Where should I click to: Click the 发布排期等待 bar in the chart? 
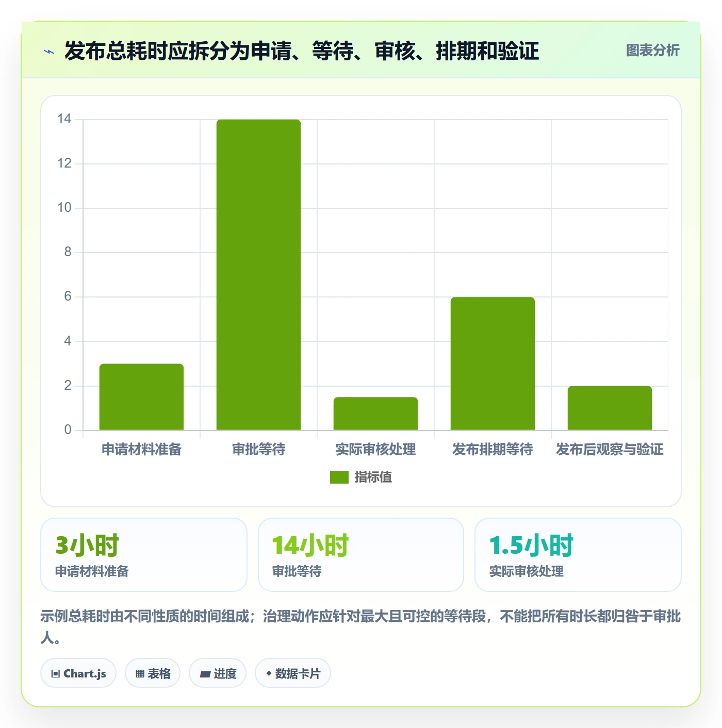[x=493, y=363]
